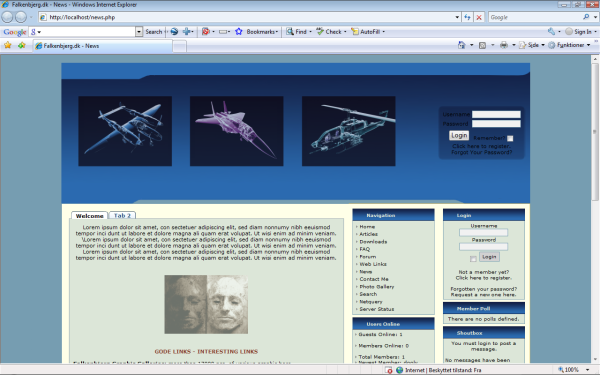The height and width of the screenshot is (375, 600).
Task: Click the Login button in page header
Action: click(459, 135)
